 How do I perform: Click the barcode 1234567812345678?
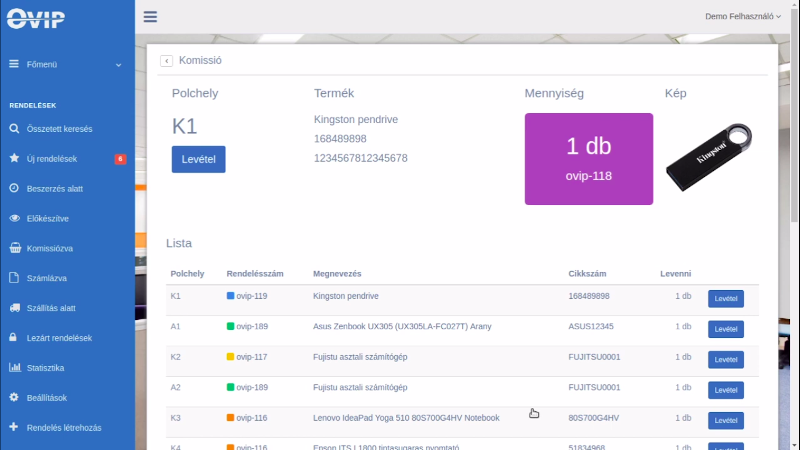tap(361, 158)
